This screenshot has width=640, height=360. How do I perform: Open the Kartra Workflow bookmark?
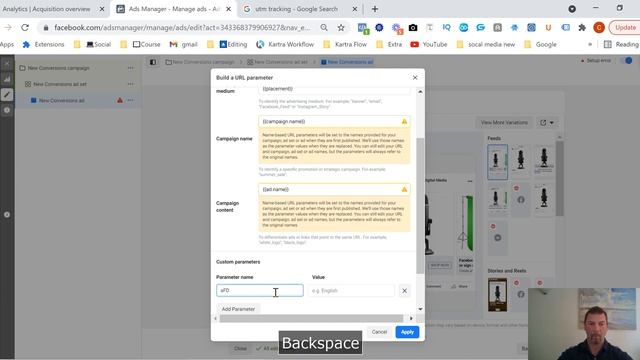coord(285,44)
